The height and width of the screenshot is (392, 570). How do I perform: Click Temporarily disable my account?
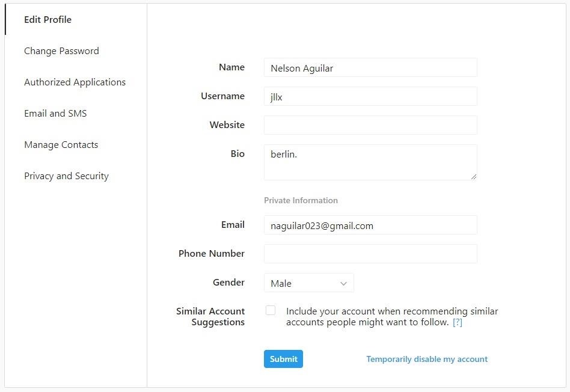point(427,359)
